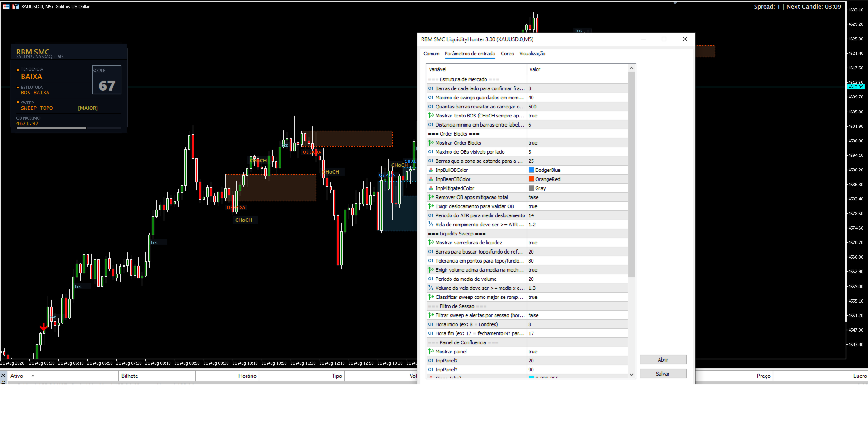Toggle the 'Mostrar painel' true value
This screenshot has width=868, height=430.
(577, 352)
